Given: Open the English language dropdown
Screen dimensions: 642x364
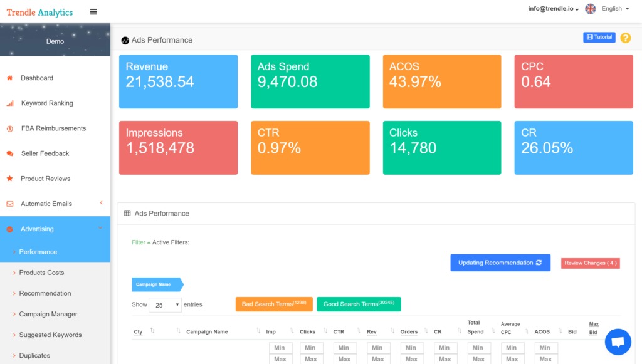Looking at the screenshot, I should (613, 9).
